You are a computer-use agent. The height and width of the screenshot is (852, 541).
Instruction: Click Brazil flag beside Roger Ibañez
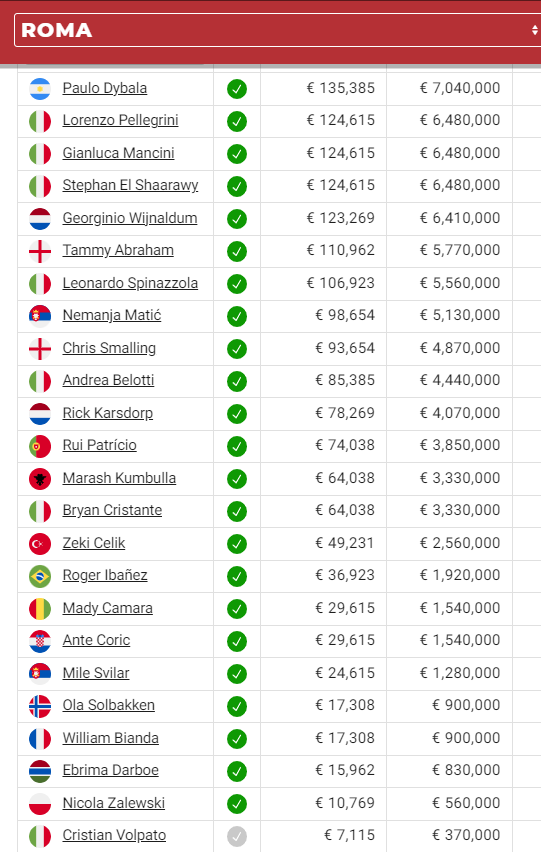(x=40, y=576)
